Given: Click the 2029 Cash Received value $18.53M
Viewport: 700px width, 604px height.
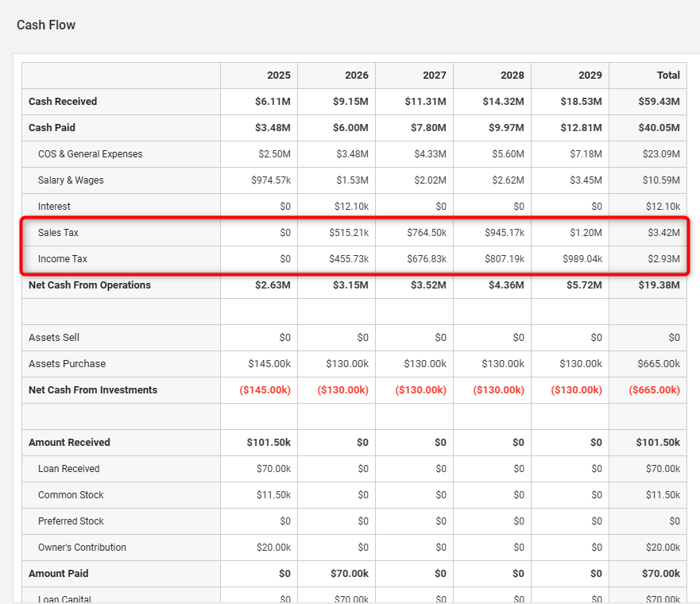Looking at the screenshot, I should [x=581, y=102].
